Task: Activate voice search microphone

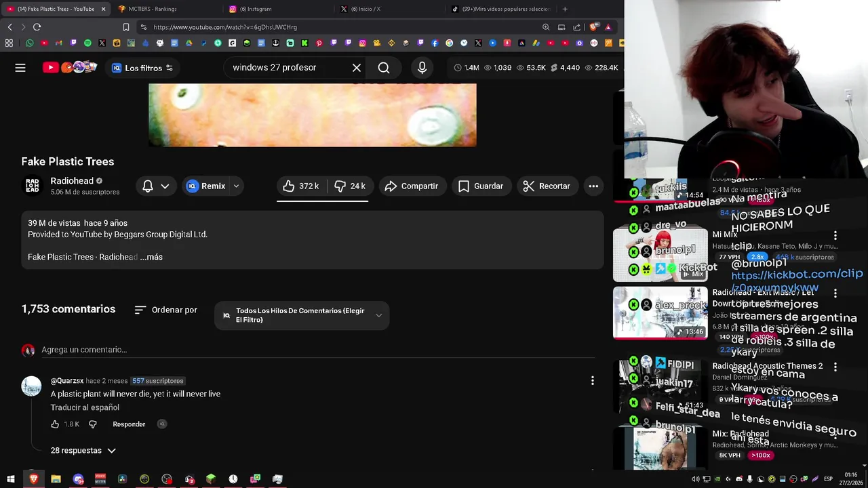Action: click(422, 68)
